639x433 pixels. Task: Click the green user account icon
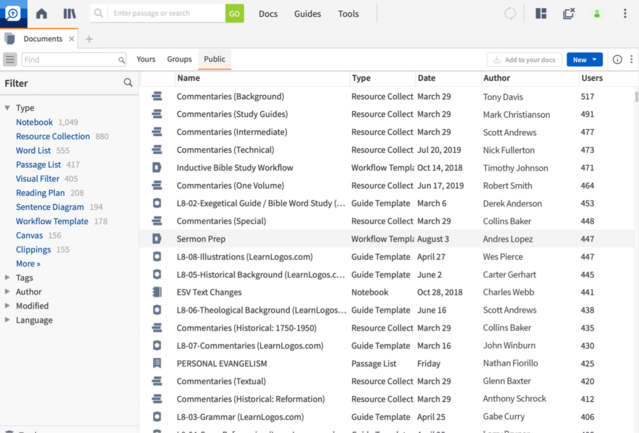click(x=597, y=14)
